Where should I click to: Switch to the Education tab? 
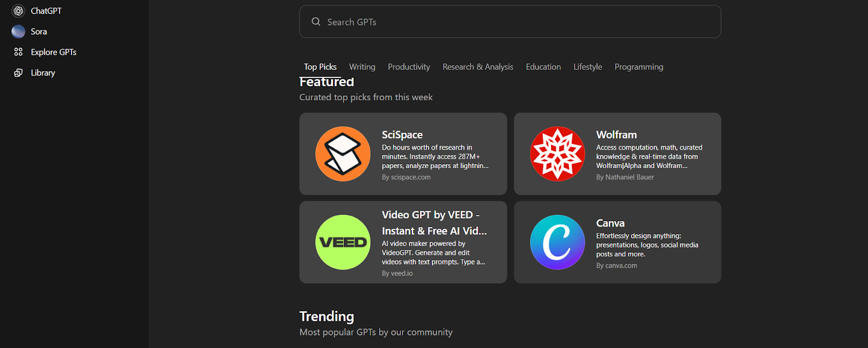click(x=543, y=67)
